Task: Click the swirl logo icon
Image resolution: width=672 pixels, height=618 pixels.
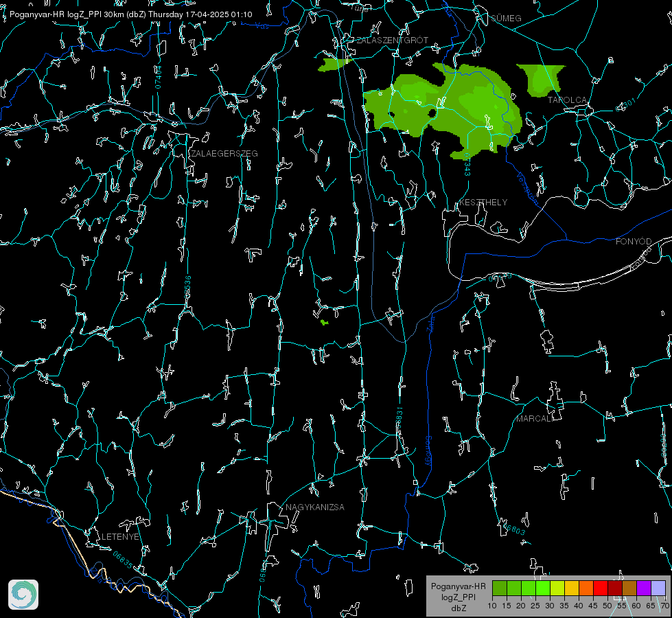Action: pos(23,595)
